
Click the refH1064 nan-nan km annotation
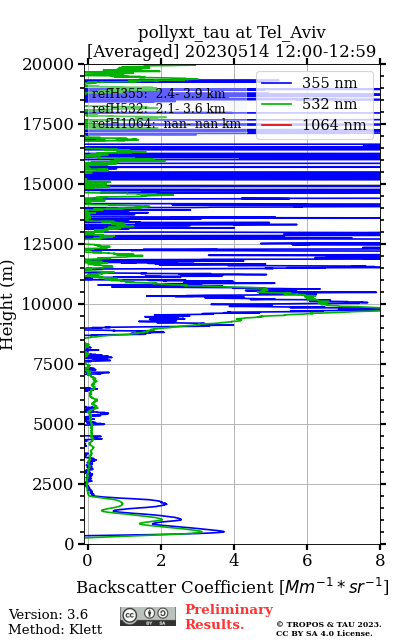(167, 123)
